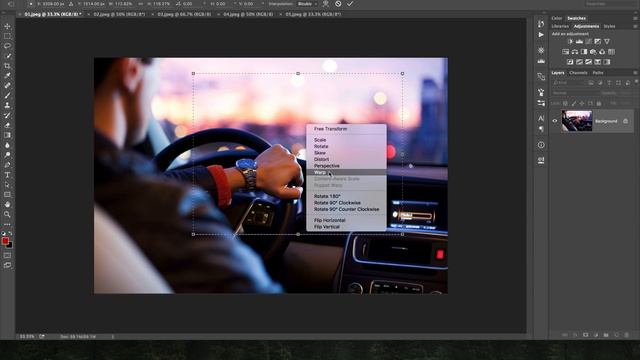Image resolution: width=640 pixels, height=360 pixels.
Task: Open Adjustments panel options menu
Action: 635,27
